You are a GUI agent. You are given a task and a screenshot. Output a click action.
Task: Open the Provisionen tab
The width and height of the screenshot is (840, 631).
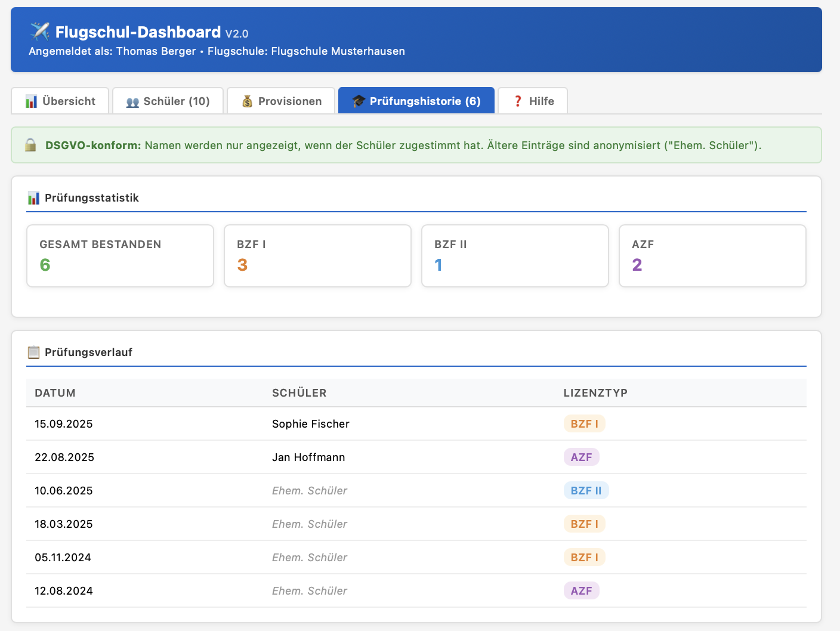tap(281, 101)
